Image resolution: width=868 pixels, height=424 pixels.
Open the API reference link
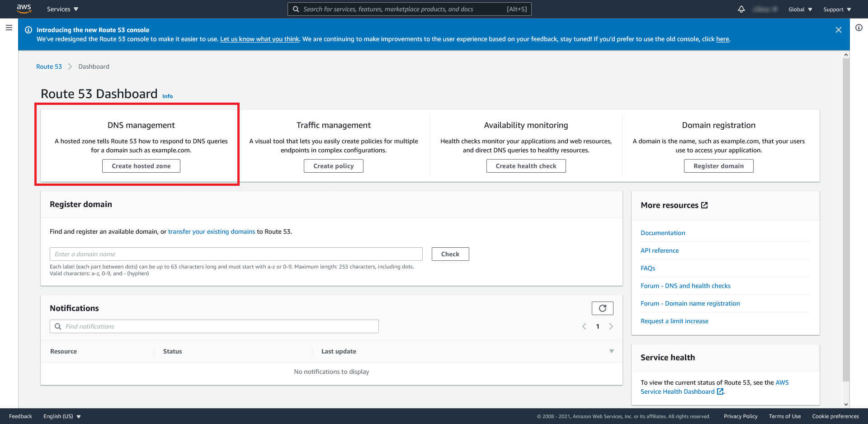(660, 250)
